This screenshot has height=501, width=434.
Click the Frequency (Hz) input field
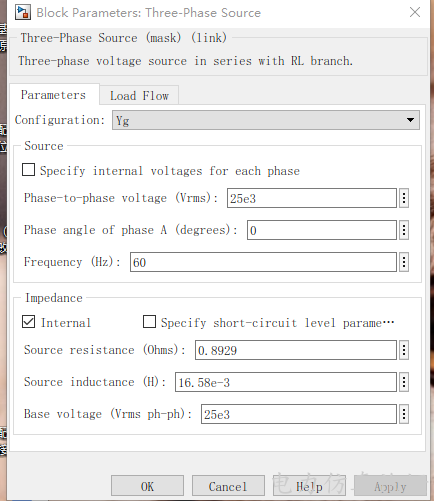263,262
